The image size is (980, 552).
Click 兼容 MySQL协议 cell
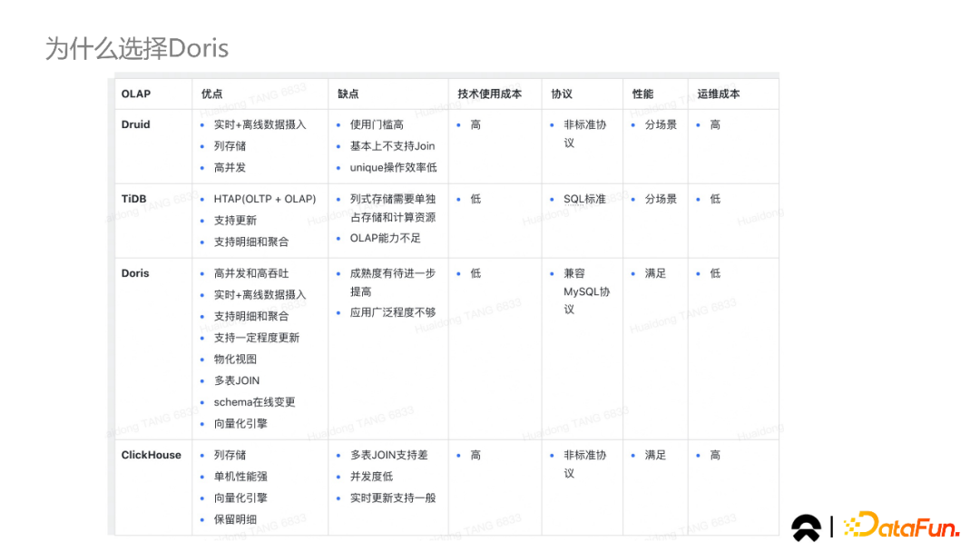point(586,291)
